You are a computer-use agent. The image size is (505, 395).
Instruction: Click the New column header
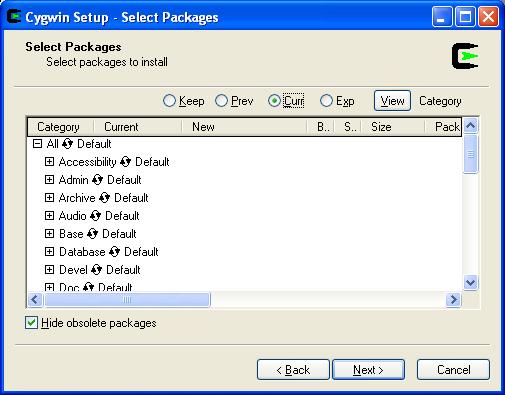(x=244, y=127)
